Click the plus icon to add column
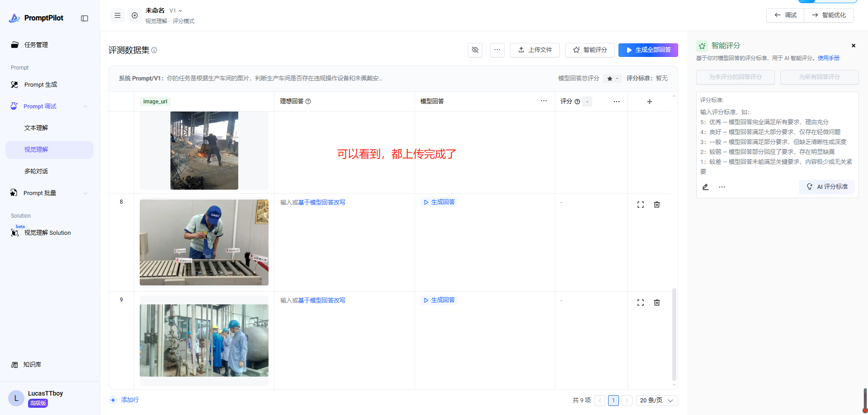868x415 pixels. point(650,102)
